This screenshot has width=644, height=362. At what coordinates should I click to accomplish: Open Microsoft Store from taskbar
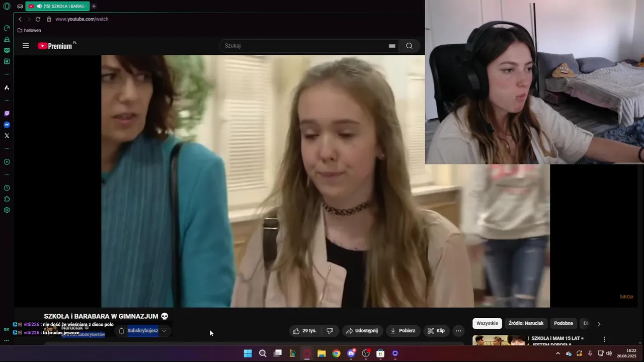click(x=380, y=353)
